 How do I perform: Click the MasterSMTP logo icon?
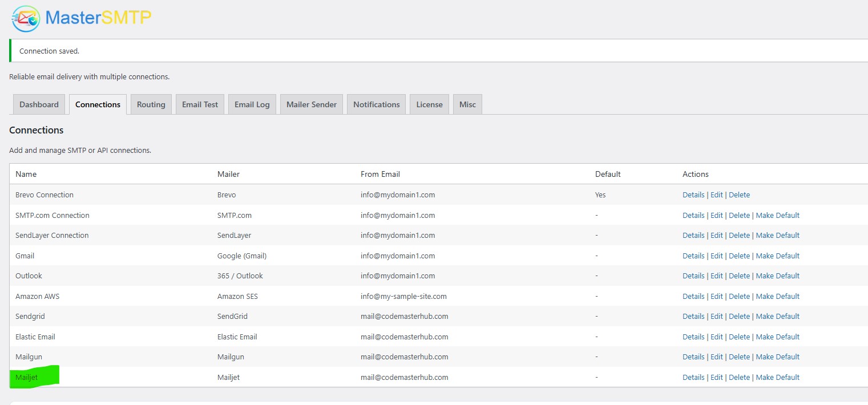click(x=26, y=18)
